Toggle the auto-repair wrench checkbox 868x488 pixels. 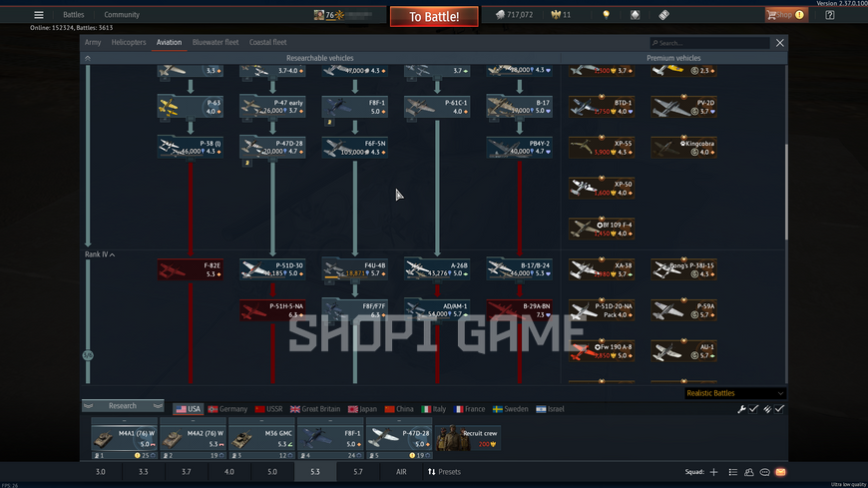[753, 409]
